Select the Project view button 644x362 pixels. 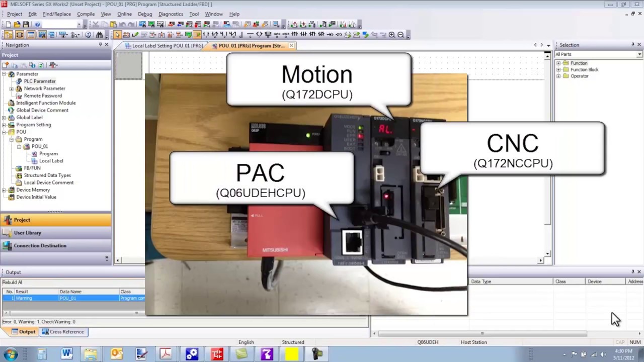[x=55, y=220]
